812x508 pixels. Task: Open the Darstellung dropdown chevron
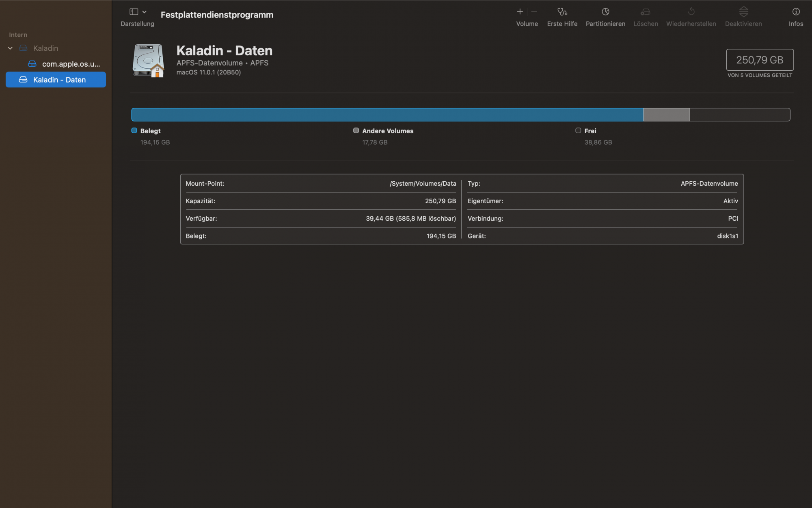[x=145, y=12]
